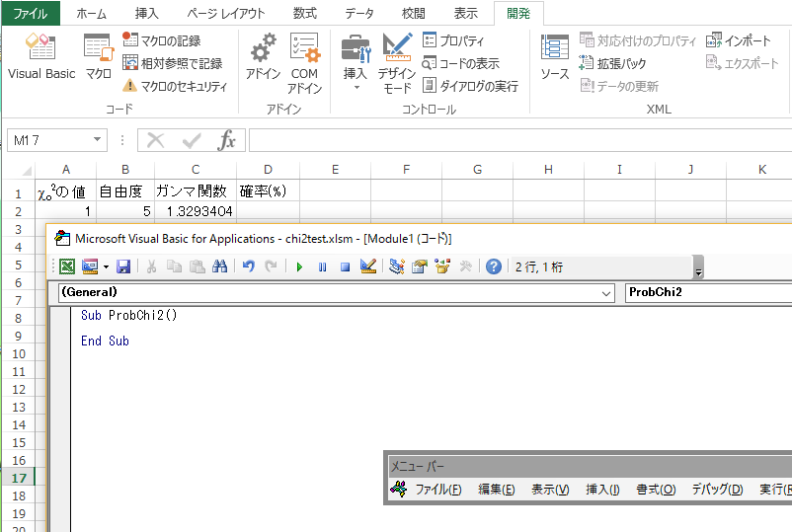Run Sub with green play button

click(299, 267)
